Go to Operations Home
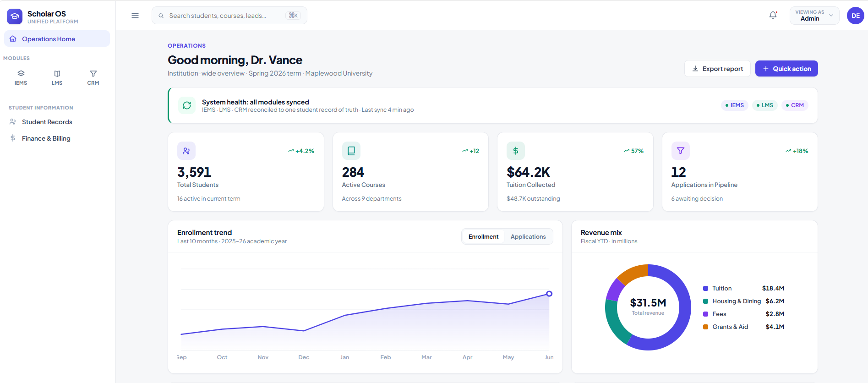Viewport: 868px width, 383px height. point(57,38)
